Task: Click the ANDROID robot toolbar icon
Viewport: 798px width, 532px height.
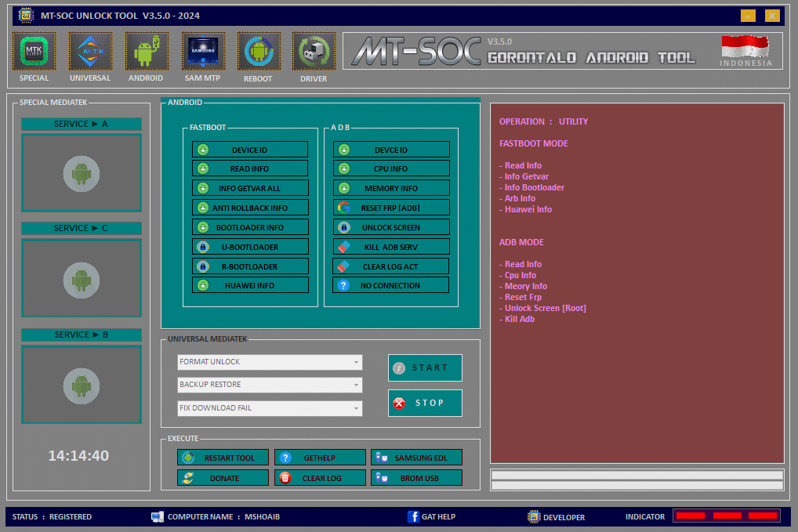Action: [x=146, y=49]
